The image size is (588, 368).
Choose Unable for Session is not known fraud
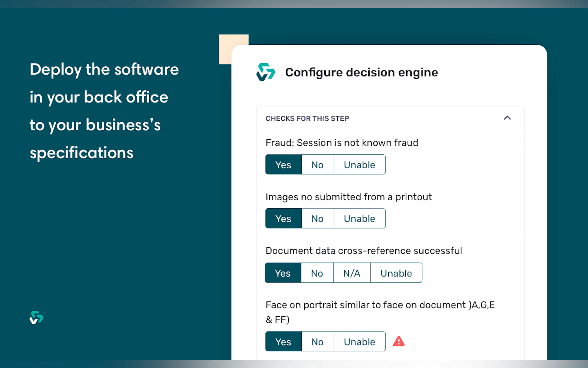coord(359,165)
